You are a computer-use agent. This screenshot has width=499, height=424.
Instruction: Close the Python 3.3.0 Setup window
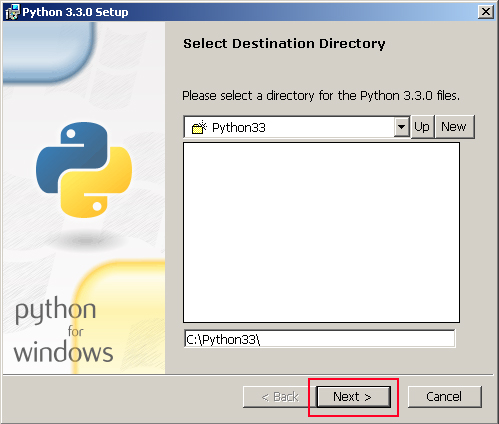486,12
